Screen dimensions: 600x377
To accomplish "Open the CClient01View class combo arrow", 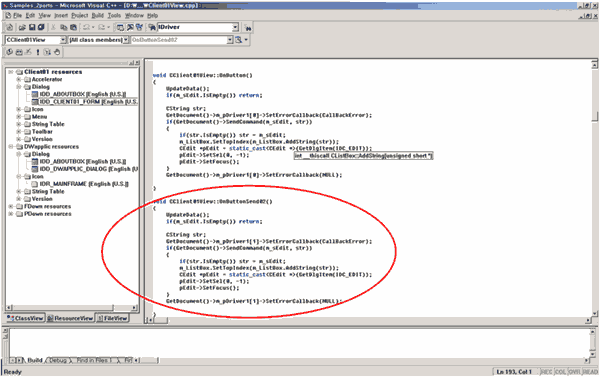I will [x=63, y=40].
